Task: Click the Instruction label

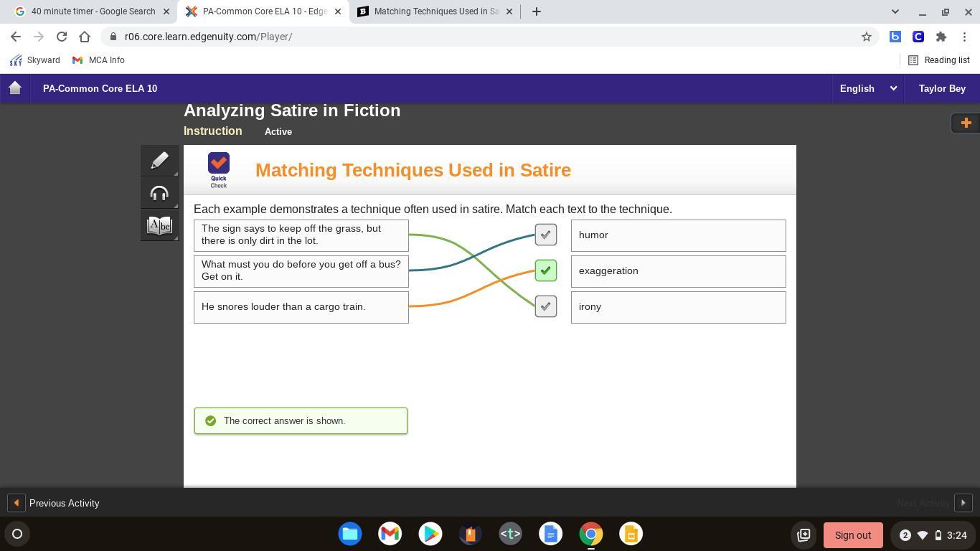Action: coord(212,131)
